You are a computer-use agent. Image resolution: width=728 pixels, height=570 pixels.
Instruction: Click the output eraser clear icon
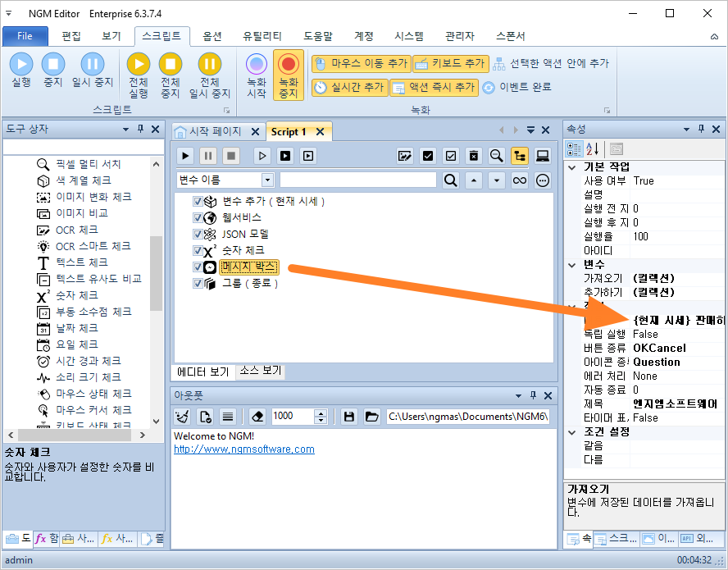[x=257, y=417]
